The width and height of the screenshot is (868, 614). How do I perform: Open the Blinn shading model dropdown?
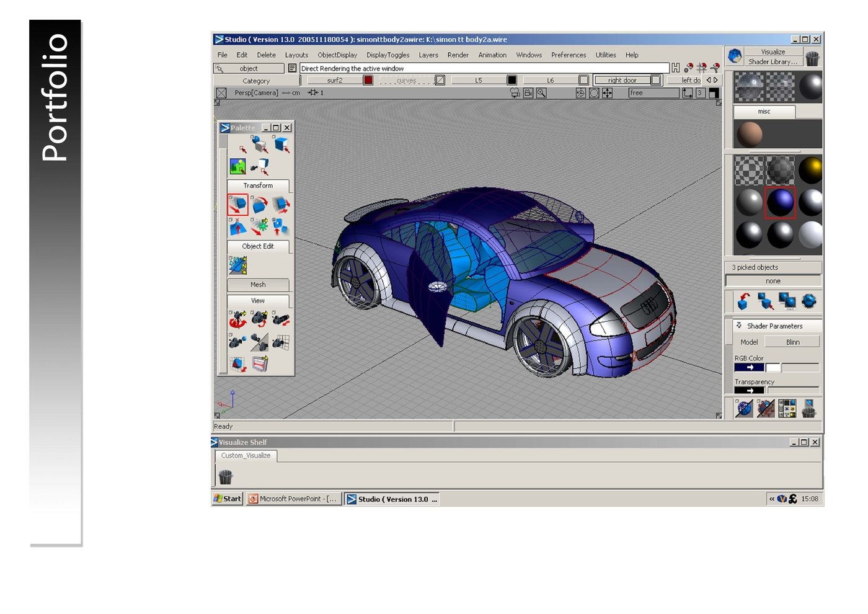pos(792,342)
